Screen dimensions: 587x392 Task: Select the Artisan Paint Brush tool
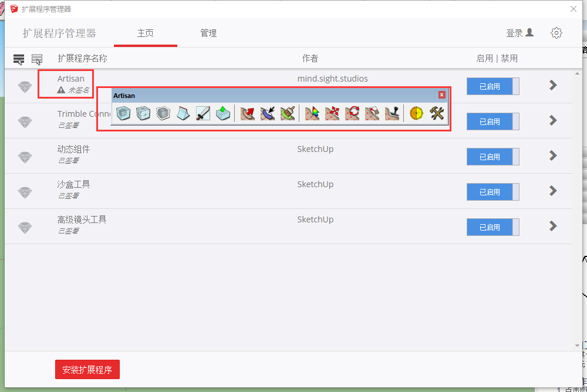click(x=288, y=113)
